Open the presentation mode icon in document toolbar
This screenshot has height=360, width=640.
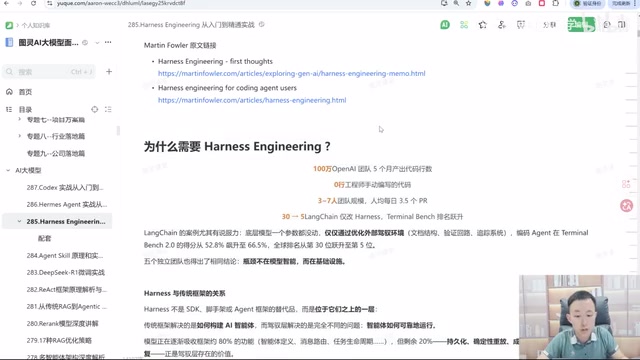pyautogui.click(x=520, y=25)
